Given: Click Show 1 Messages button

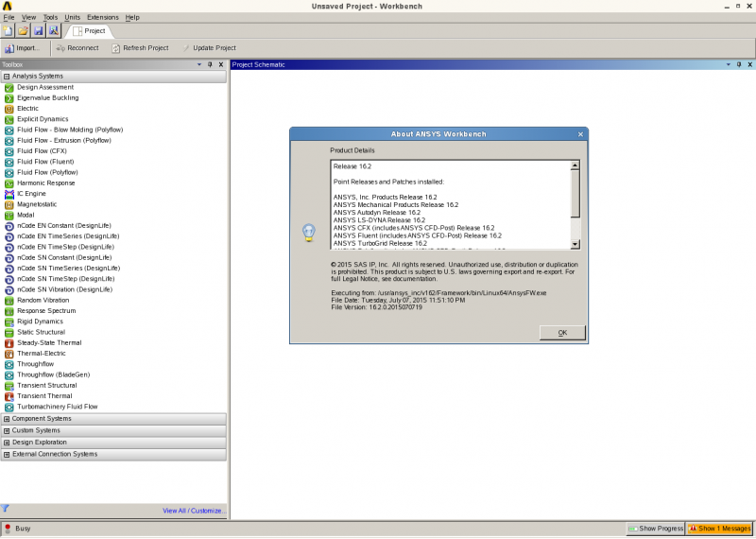Looking at the screenshot, I should tap(720, 529).
